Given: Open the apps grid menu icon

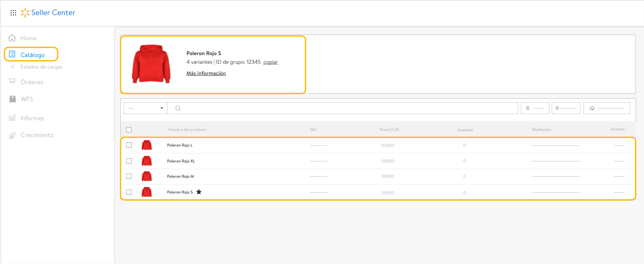Looking at the screenshot, I should [13, 13].
